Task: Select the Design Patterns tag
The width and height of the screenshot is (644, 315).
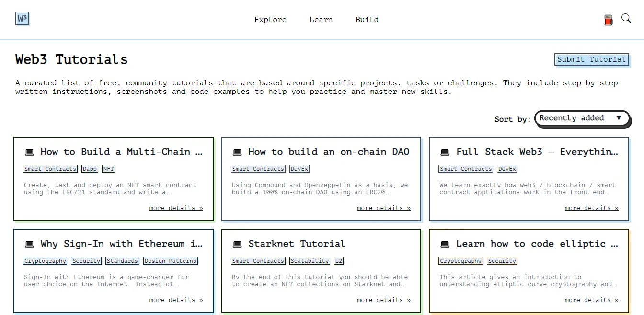Action: pyautogui.click(x=170, y=261)
